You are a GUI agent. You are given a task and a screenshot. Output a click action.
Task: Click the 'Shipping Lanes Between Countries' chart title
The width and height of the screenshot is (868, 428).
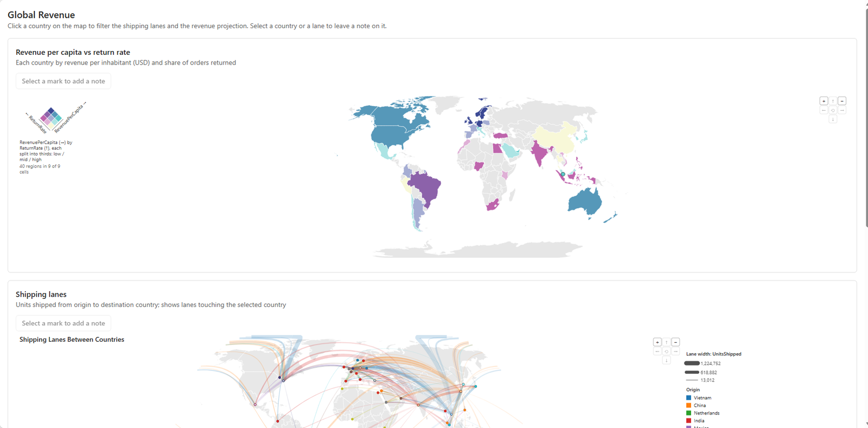click(72, 340)
